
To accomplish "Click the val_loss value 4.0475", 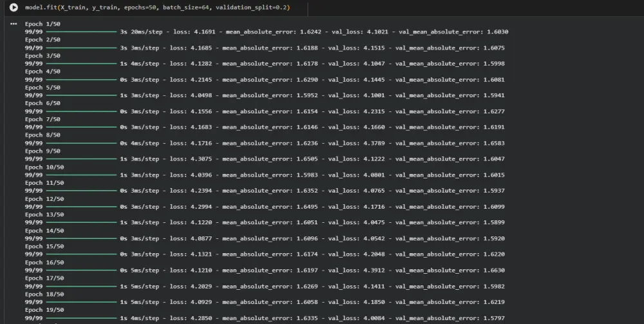I will [374, 223].
